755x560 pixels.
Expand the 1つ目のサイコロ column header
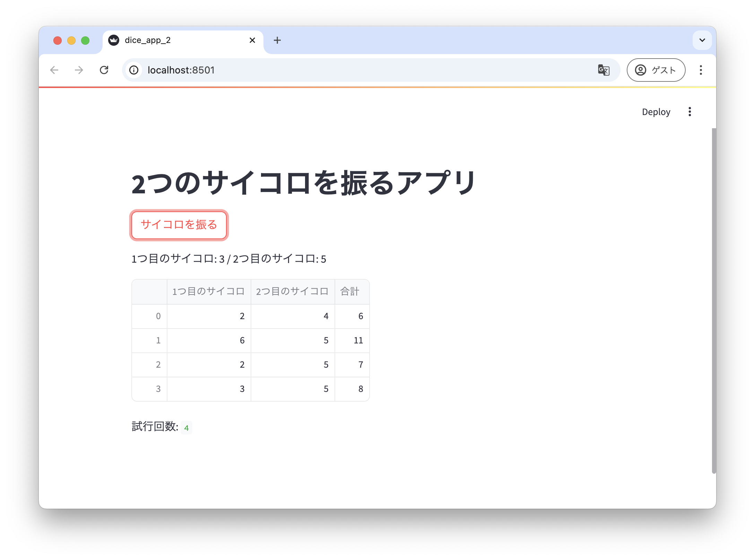coord(208,291)
